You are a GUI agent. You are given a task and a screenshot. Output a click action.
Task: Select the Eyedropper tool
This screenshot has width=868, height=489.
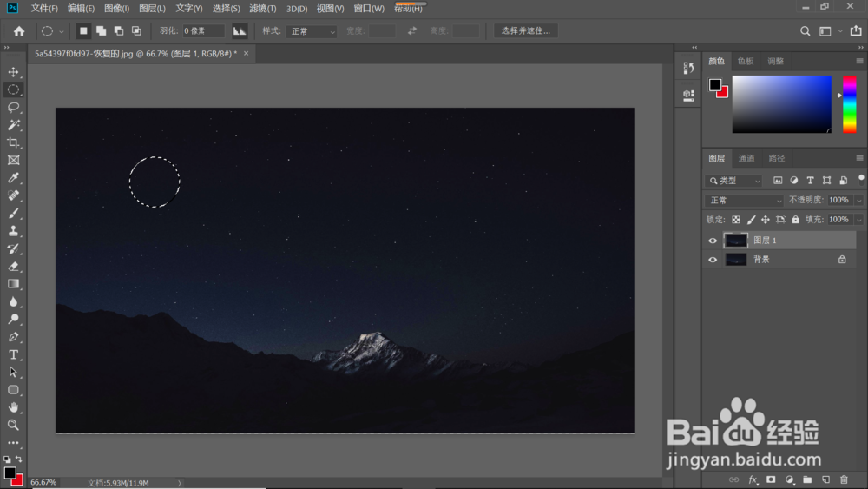click(13, 178)
